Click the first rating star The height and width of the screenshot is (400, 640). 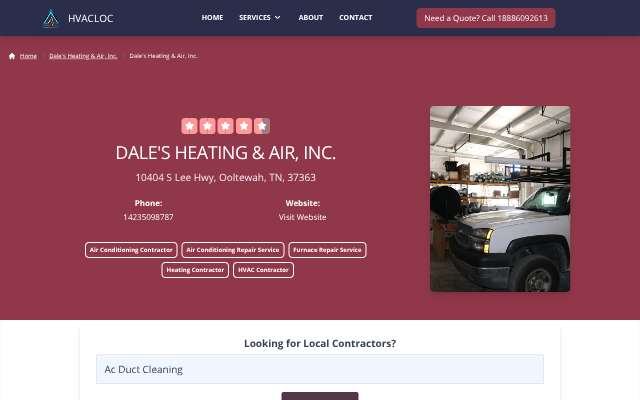click(189, 126)
